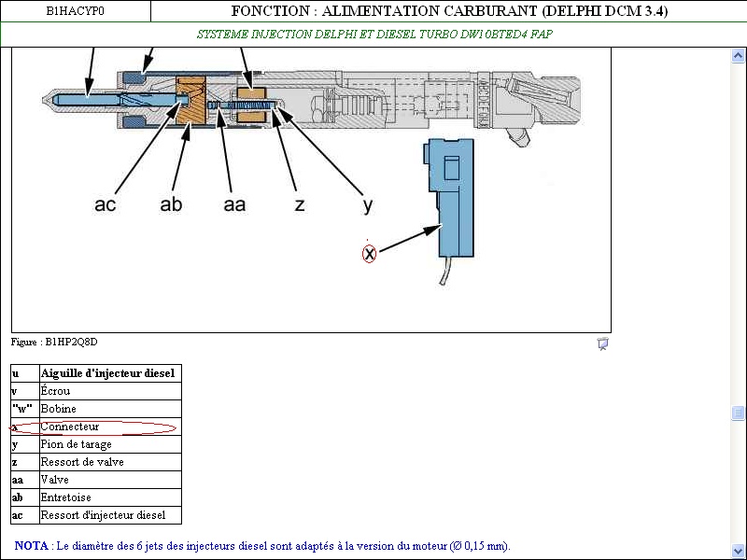Click the 'FONCTION : ALIMENTATION CARBURANT' title
The width and height of the screenshot is (747, 560).
point(449,11)
